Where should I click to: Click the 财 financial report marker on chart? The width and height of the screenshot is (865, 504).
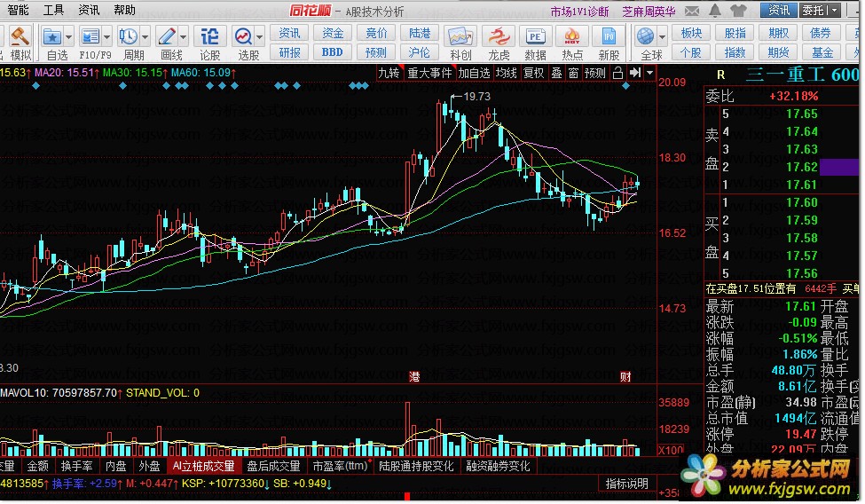pyautogui.click(x=625, y=376)
